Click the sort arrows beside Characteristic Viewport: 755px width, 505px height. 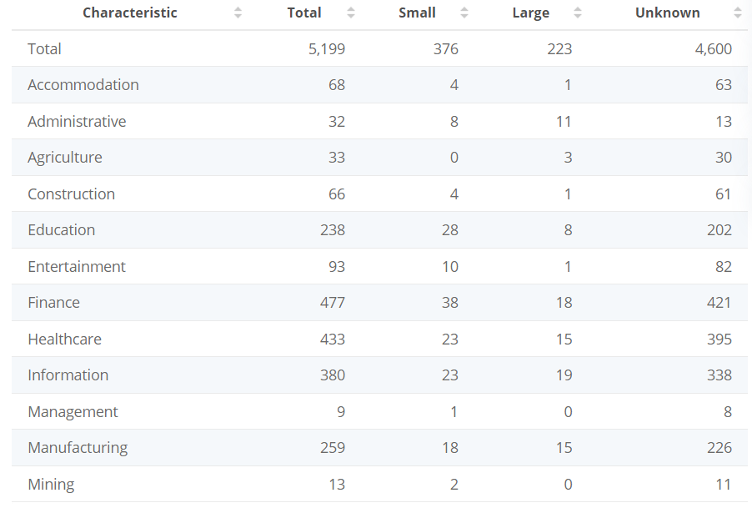237,13
